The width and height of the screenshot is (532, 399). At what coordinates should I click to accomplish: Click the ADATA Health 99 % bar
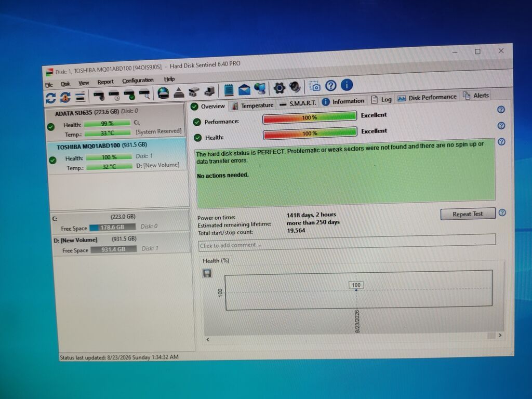107,123
